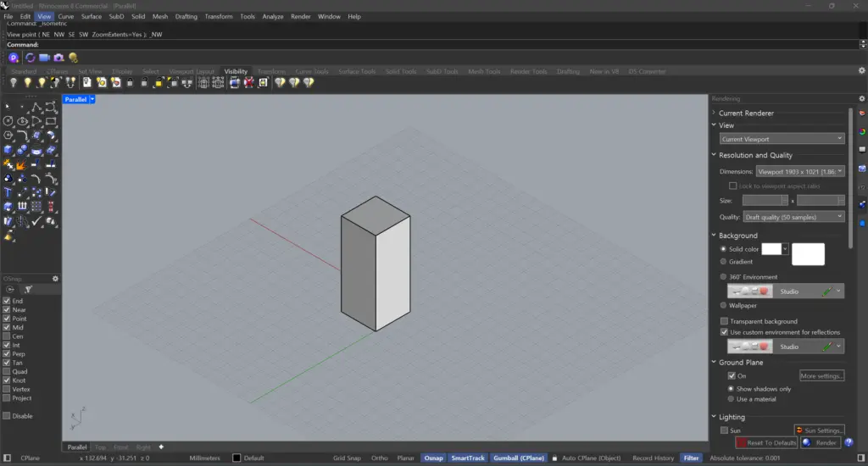Click the Lock Objects padlock icon
Viewport: 868px width, 466px height.
(x=130, y=82)
